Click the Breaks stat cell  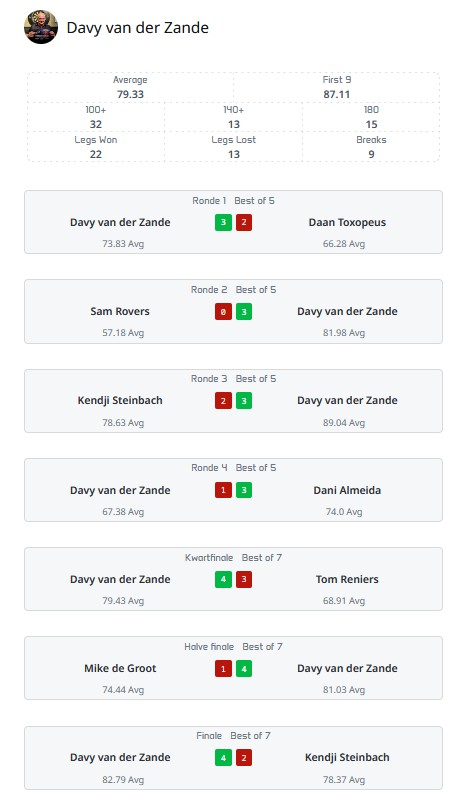371,147
